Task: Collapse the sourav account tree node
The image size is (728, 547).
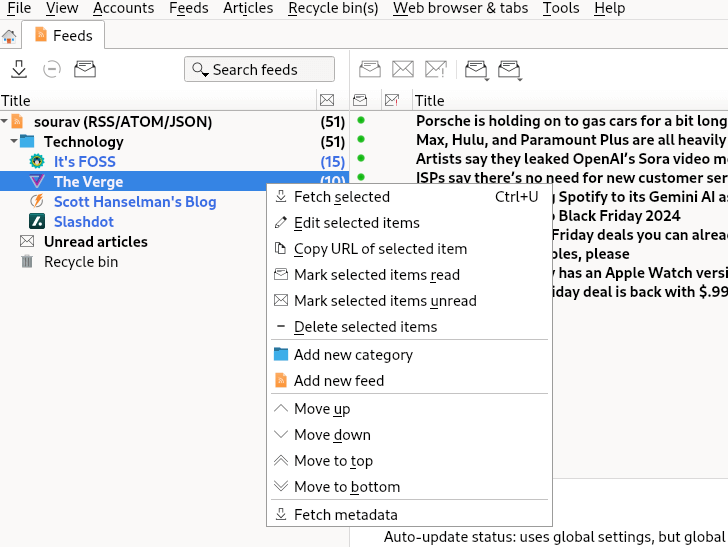Action: click(x=5, y=122)
